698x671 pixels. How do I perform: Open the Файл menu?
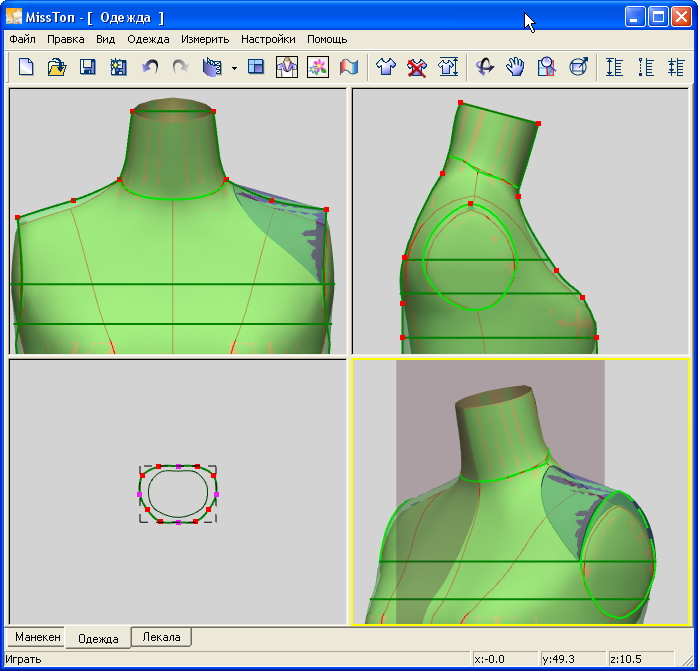tap(23, 39)
